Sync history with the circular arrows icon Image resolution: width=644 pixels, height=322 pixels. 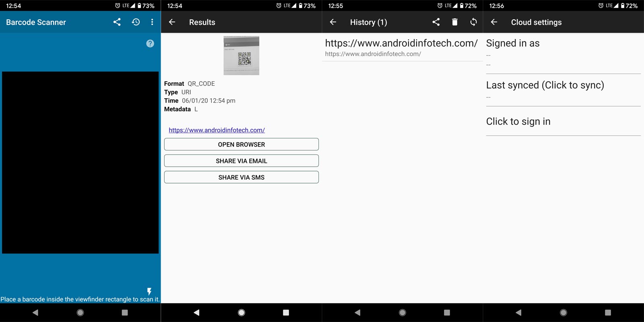474,22
